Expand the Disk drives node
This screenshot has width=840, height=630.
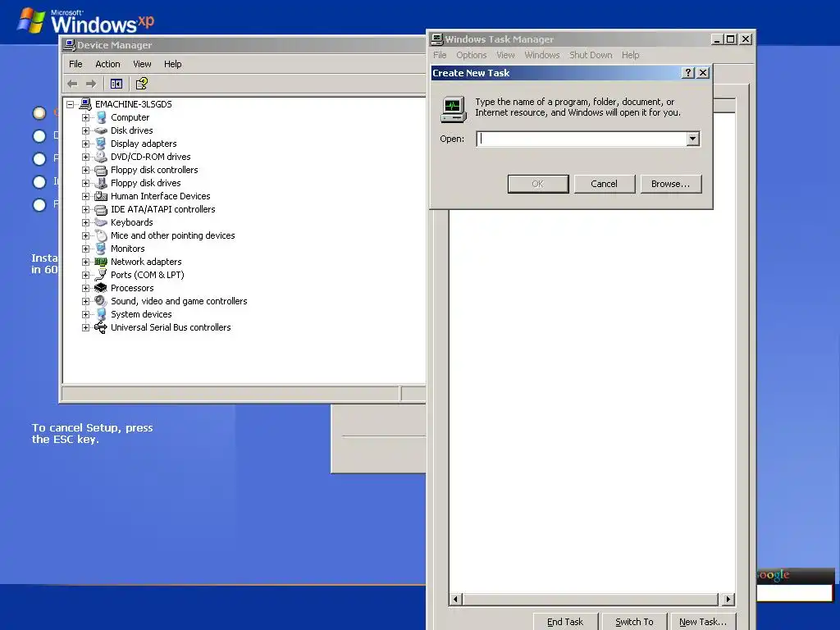pos(85,130)
